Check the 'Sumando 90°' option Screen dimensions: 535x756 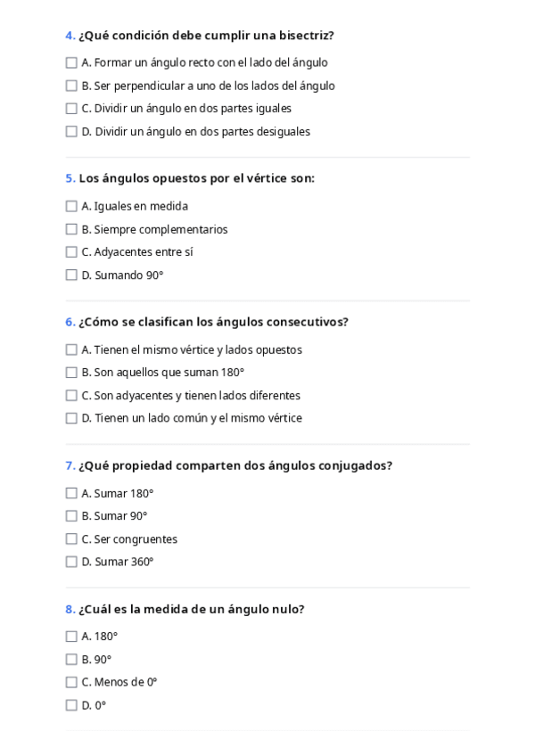(71, 275)
